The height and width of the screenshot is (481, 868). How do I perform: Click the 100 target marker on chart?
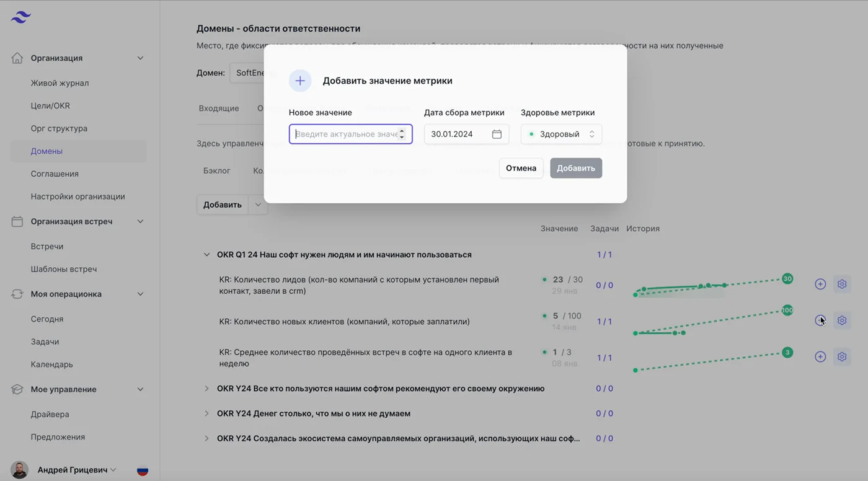point(787,310)
